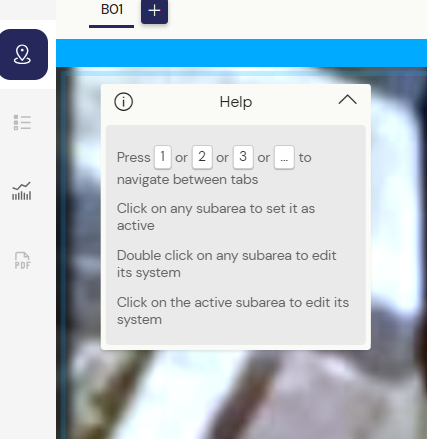
Task: Click the 'navigate between tabs' help text
Action: tap(187, 180)
